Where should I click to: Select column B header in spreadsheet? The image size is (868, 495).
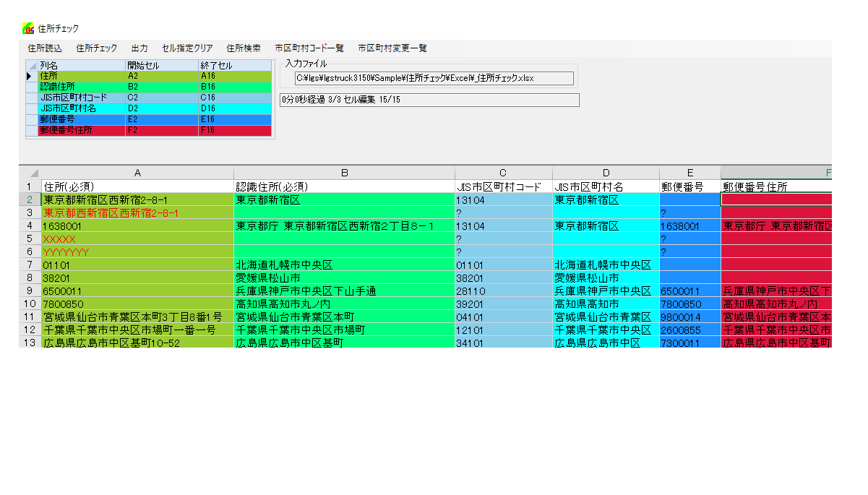point(344,173)
